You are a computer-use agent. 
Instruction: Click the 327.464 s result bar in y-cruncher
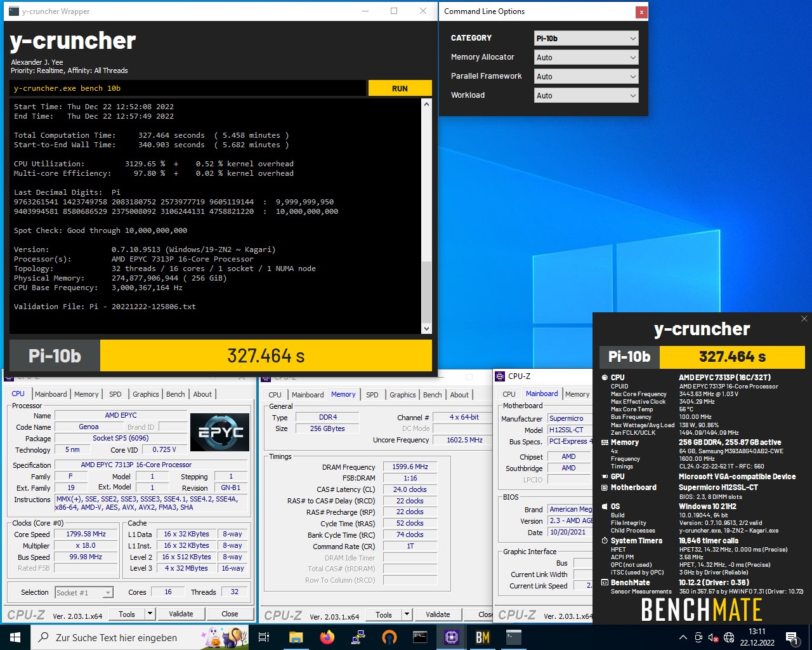(x=266, y=355)
